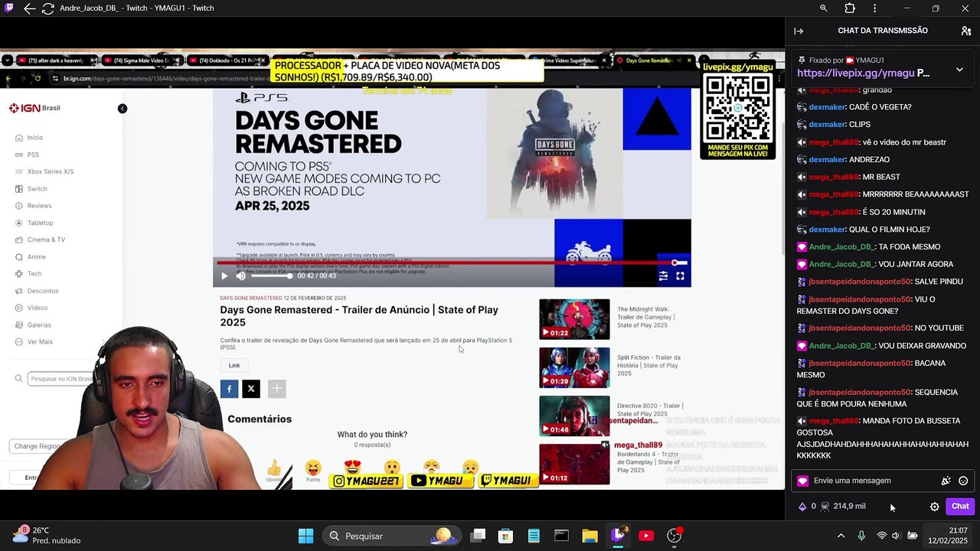This screenshot has height=551, width=980.
Task: Reload the Twitch page
Action: 47,8
